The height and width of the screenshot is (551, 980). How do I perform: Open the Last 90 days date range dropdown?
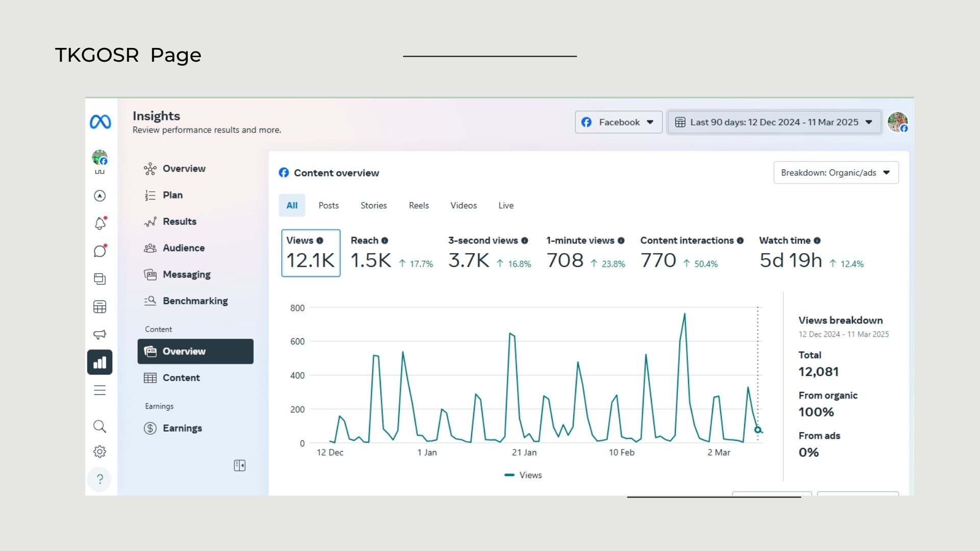coord(774,122)
